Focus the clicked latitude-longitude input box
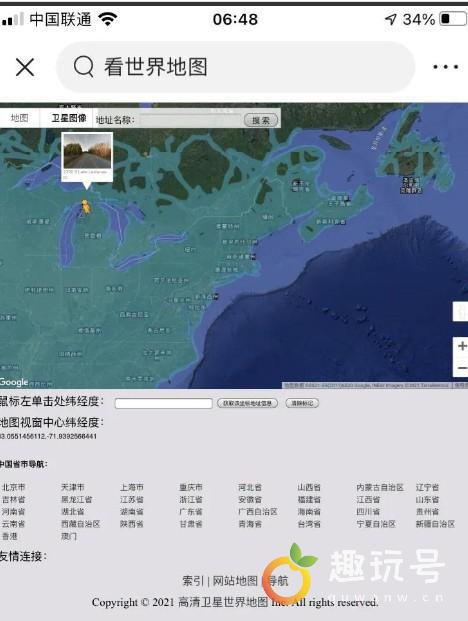This screenshot has height=621, width=468. click(164, 403)
